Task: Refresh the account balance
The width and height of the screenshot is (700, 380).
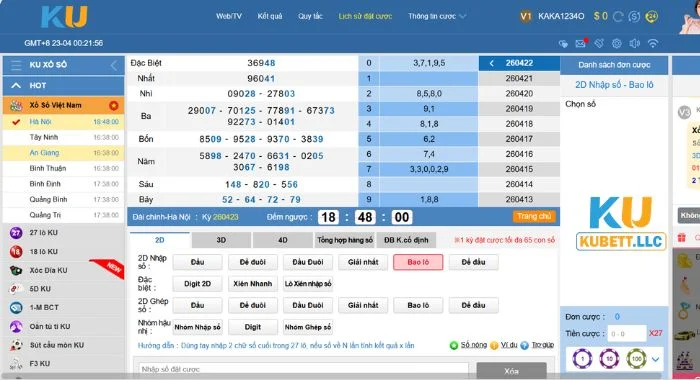Action: pos(618,17)
